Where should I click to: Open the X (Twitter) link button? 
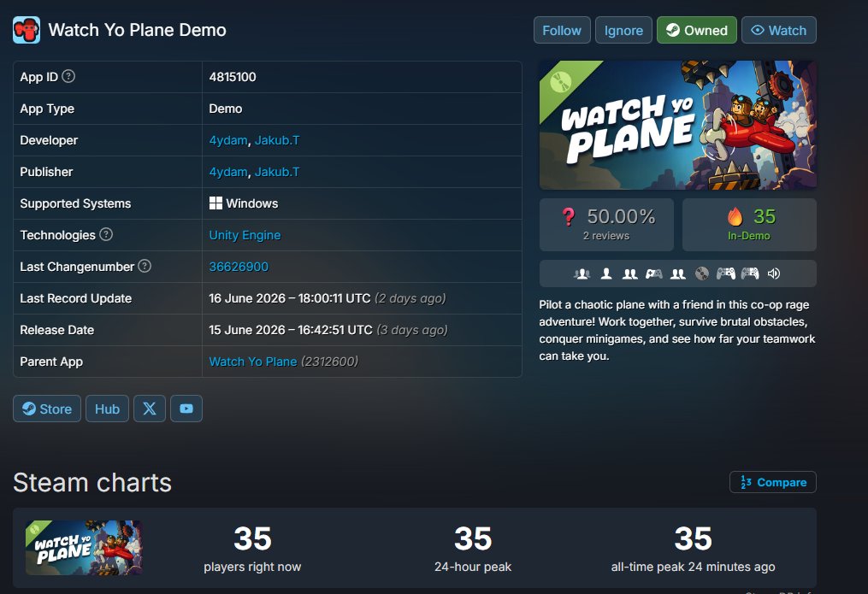coord(150,409)
